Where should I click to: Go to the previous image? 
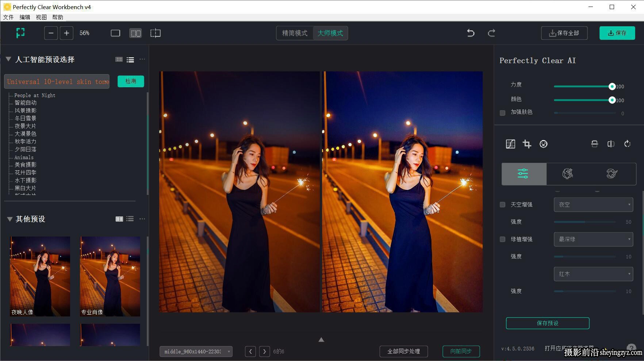point(250,352)
